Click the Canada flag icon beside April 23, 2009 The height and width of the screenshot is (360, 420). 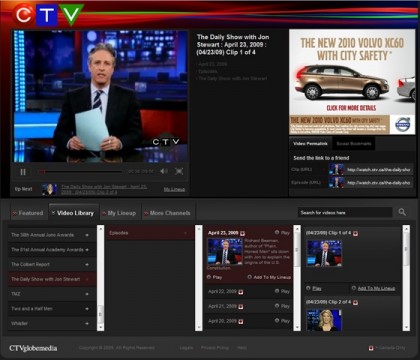coord(243,233)
